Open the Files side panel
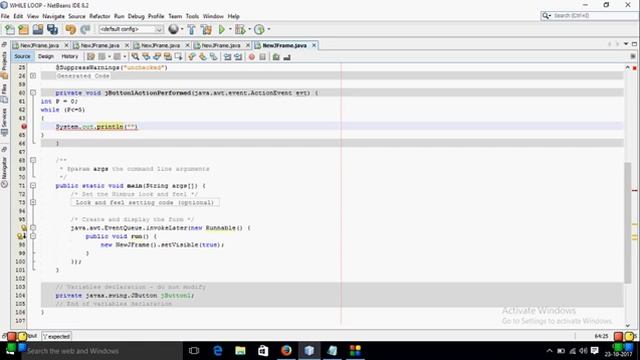 coord(4,92)
